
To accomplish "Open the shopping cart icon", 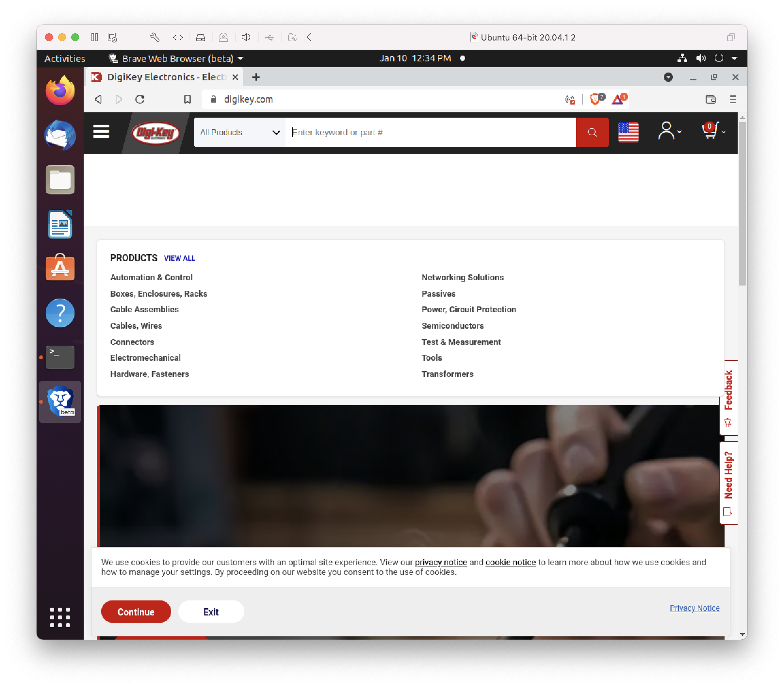I will click(710, 131).
